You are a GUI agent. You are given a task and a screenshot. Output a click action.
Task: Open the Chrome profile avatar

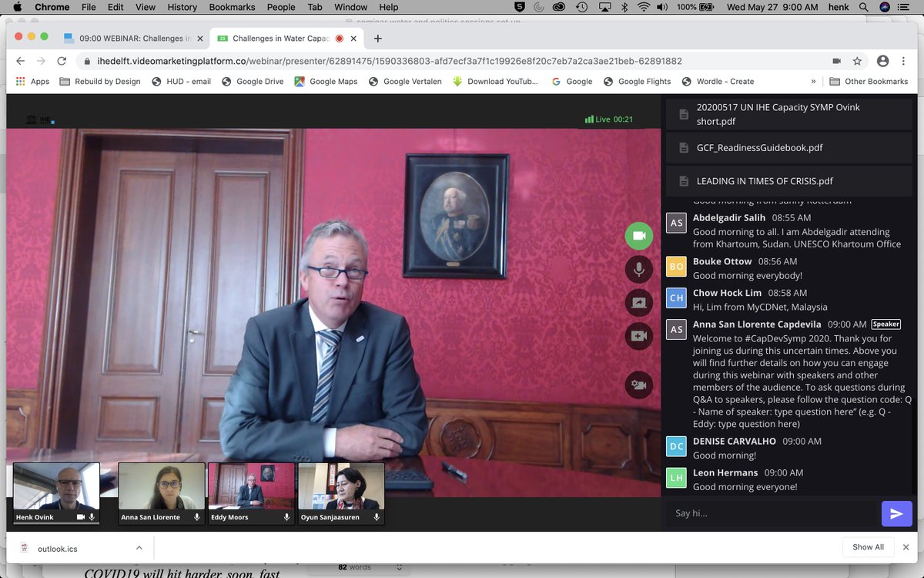click(x=882, y=61)
